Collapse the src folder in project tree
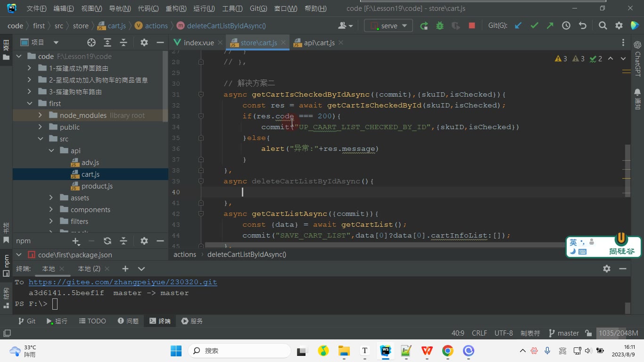Image resolution: width=644 pixels, height=362 pixels. point(41,139)
